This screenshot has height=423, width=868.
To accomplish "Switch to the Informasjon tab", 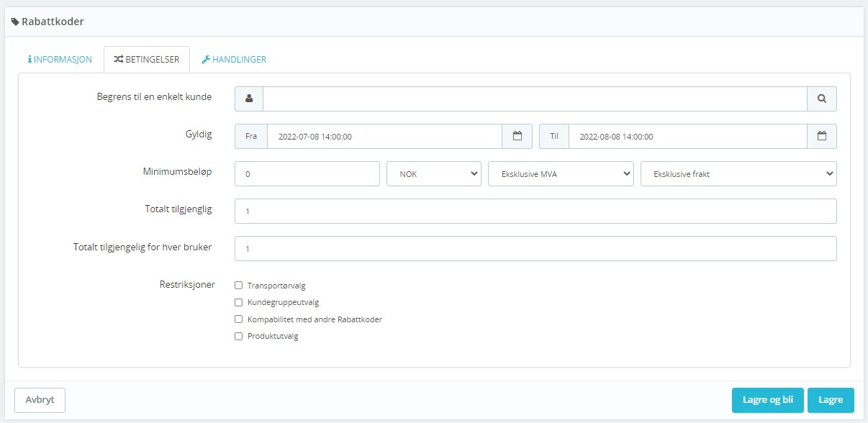I will [x=60, y=60].
